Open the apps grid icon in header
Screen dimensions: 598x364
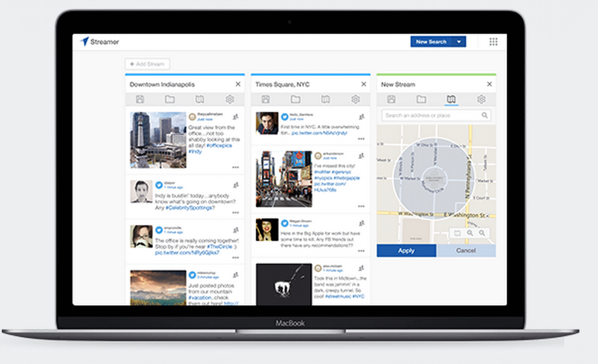(493, 42)
